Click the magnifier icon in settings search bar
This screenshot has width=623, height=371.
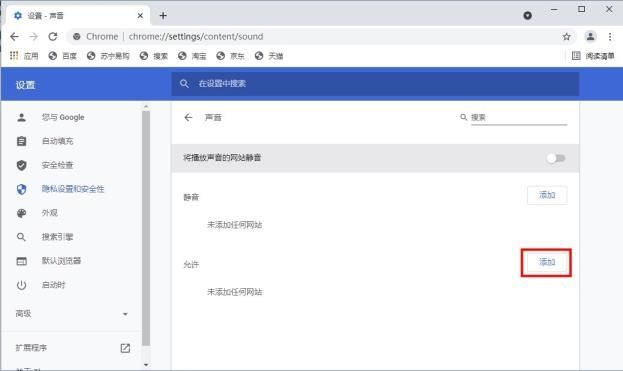(184, 84)
